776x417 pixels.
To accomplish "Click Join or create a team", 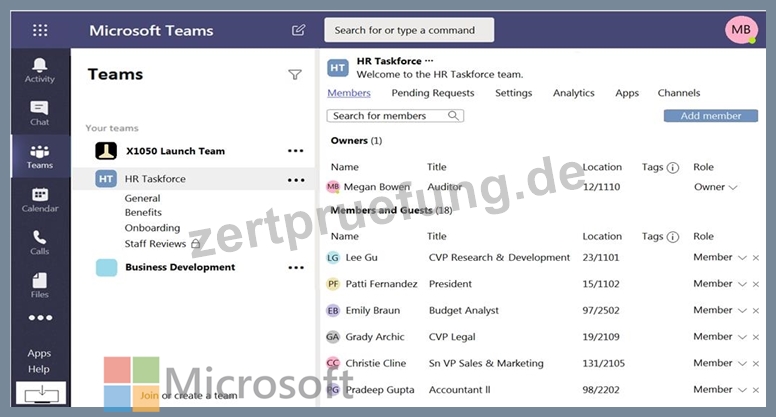I will (x=189, y=395).
